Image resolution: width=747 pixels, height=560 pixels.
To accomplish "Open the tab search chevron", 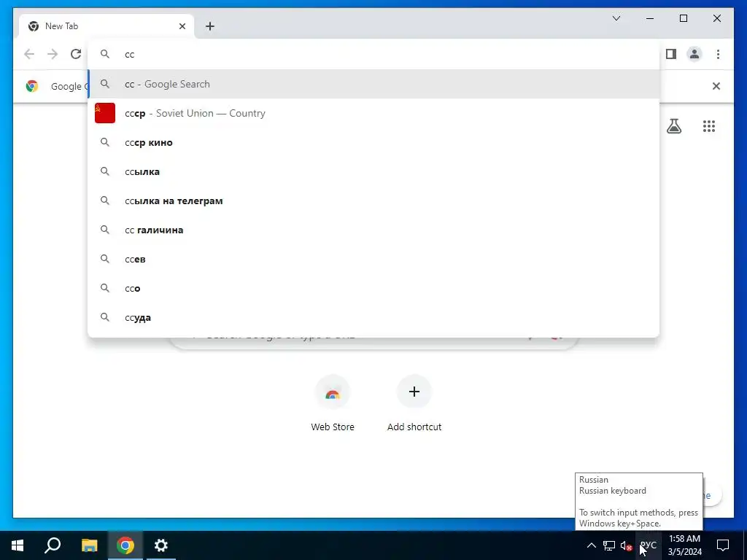I will [x=616, y=18].
